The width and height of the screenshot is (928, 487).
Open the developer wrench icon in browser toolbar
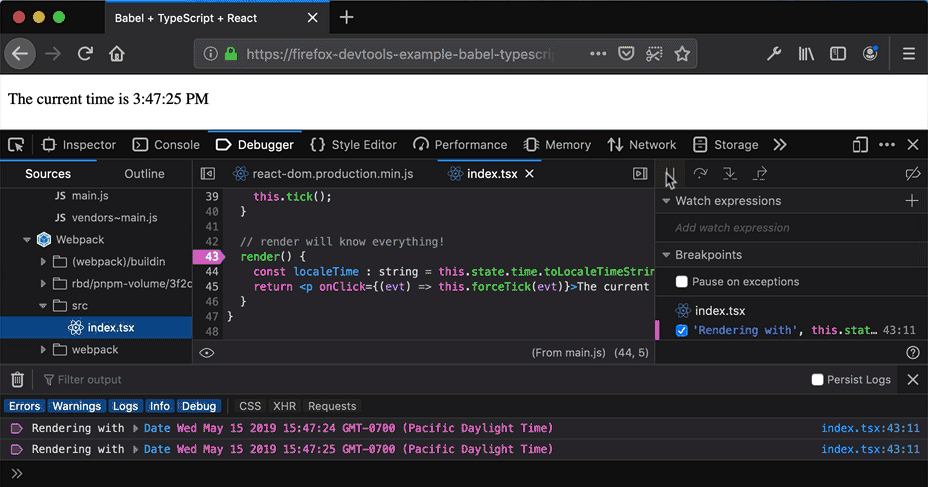(x=774, y=54)
